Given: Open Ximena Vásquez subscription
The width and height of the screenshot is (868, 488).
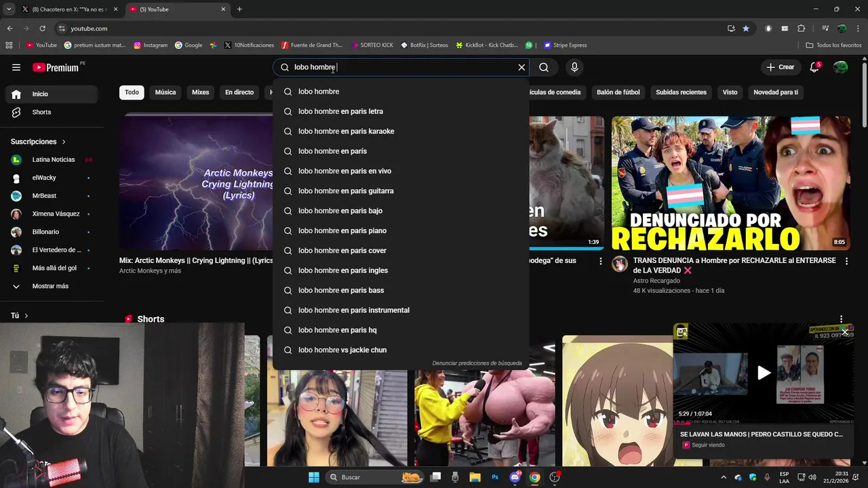Looking at the screenshot, I should (52, 213).
